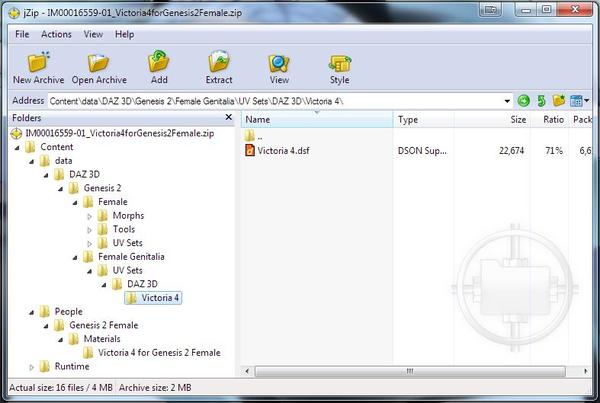Click the left scroll arrow of file list
The width and height of the screenshot is (600, 403).
pyautogui.click(x=247, y=371)
